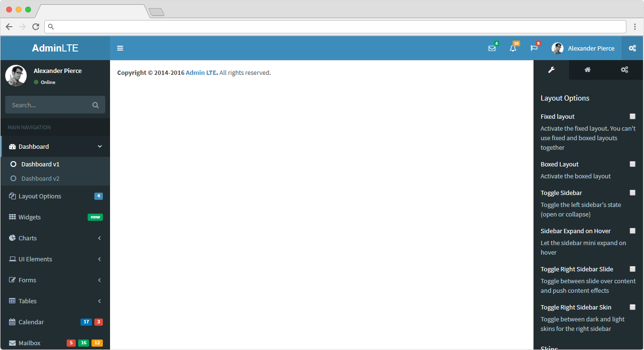Image resolution: width=644 pixels, height=350 pixels.
Task: Click into the sidebar Search field
Action: coord(48,105)
